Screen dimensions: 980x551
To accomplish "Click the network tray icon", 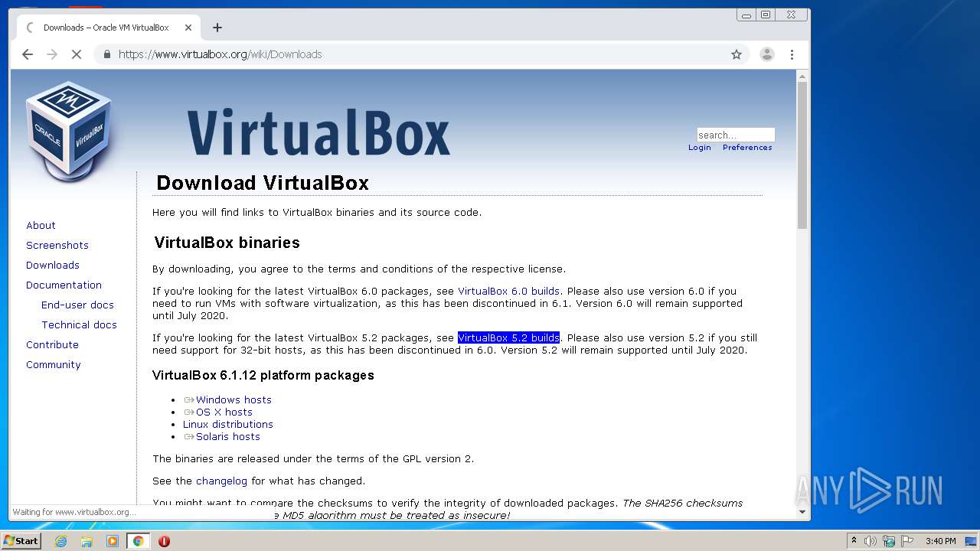I will [889, 541].
